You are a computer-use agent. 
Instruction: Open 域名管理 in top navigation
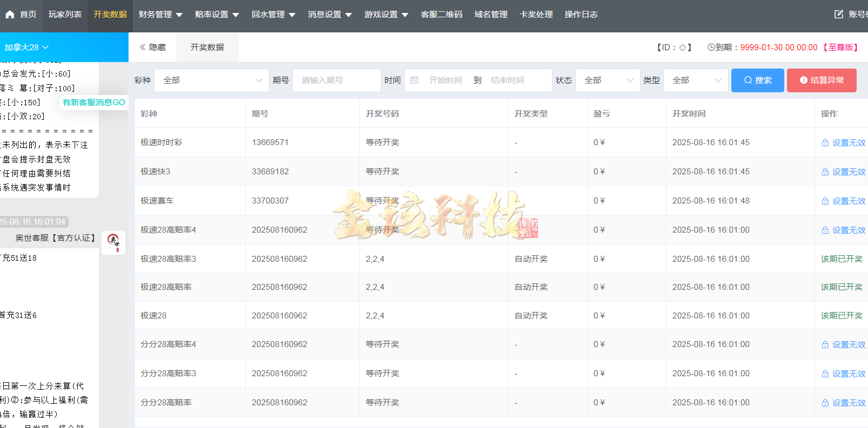(491, 15)
